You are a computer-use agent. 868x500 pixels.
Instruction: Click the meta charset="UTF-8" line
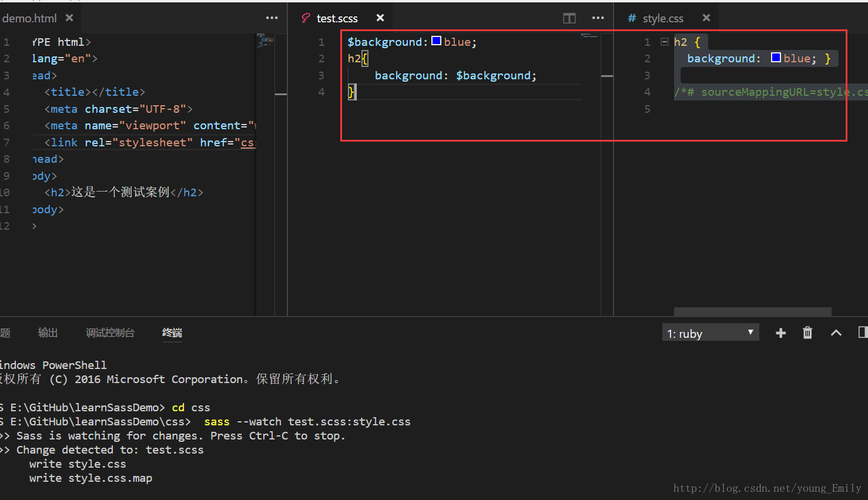point(119,109)
